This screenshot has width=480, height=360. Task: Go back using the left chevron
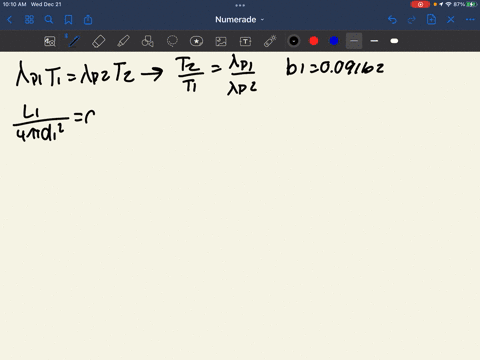pyautogui.click(x=10, y=20)
